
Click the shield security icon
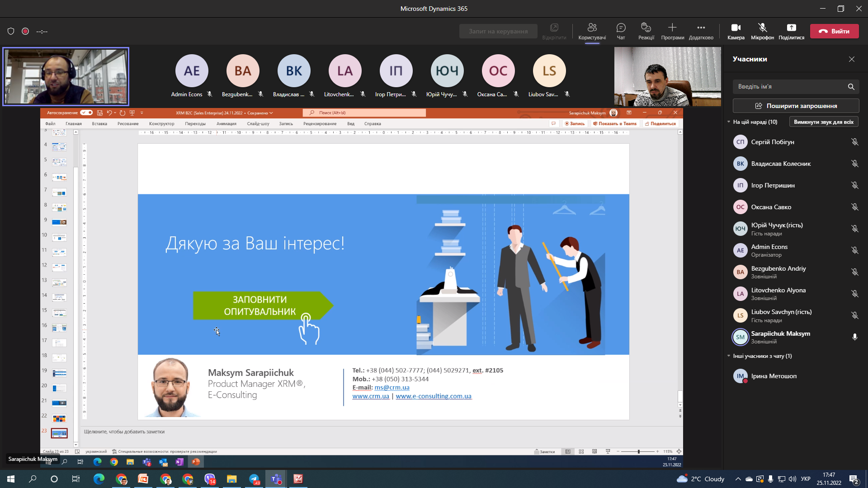click(x=11, y=31)
